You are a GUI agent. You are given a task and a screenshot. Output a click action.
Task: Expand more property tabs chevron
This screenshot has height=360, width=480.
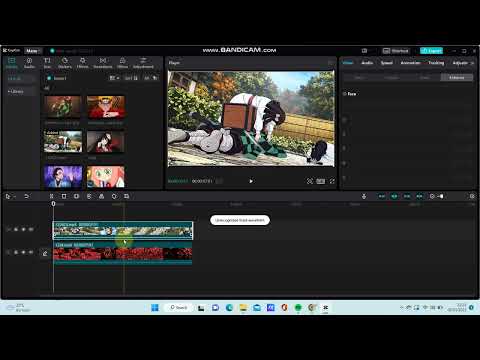pos(472,63)
